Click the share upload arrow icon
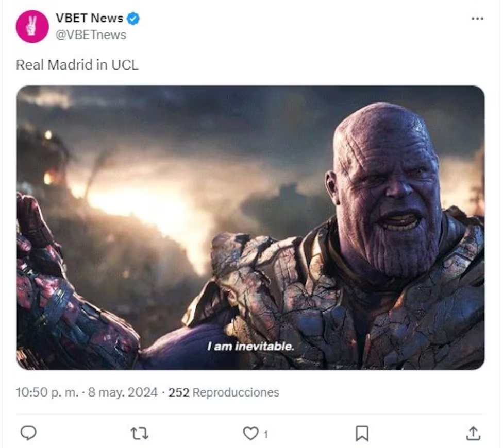Screen dimensions: 503x448 pyautogui.click(x=473, y=434)
